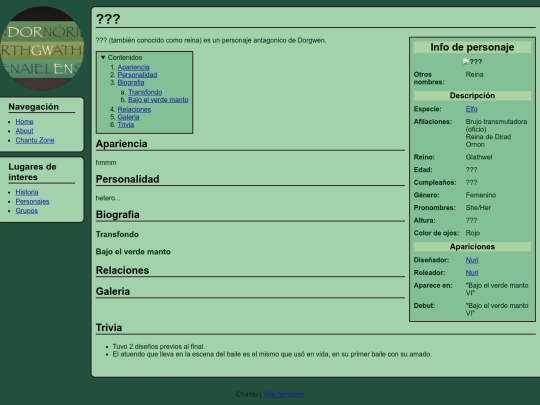Click the Bajo el verde manto subheading
The width and height of the screenshot is (540, 405).
133,251
